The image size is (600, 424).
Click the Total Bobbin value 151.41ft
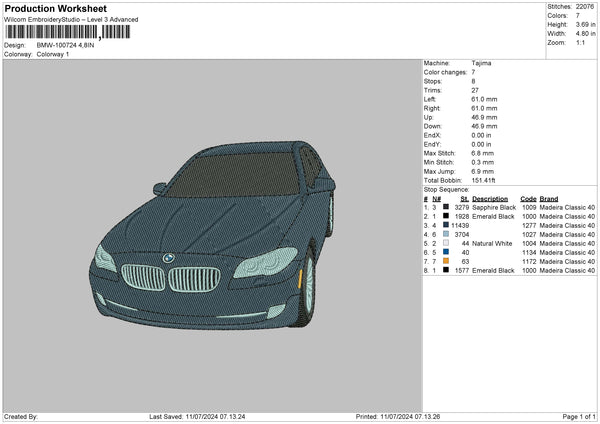[486, 179]
